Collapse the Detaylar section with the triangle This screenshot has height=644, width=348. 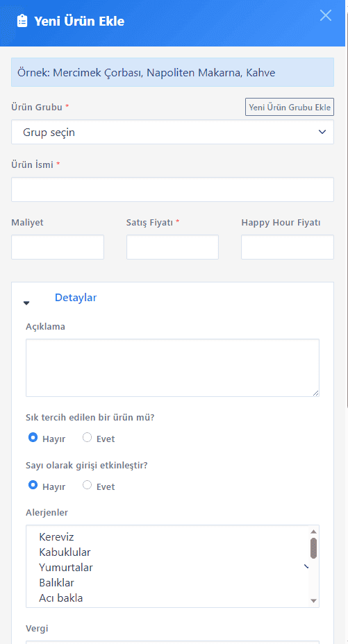(26, 303)
